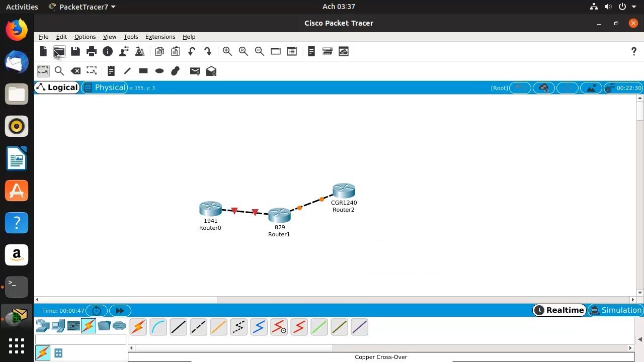Viewport: 644px width, 362px height.
Task: Open the Drawing Palette window icon
Action: point(276,51)
